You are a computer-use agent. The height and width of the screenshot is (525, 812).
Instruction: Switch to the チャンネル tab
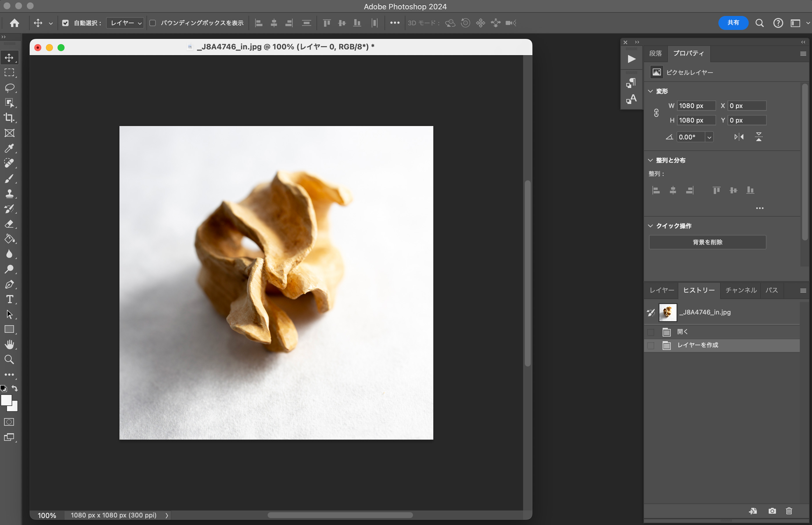click(741, 290)
